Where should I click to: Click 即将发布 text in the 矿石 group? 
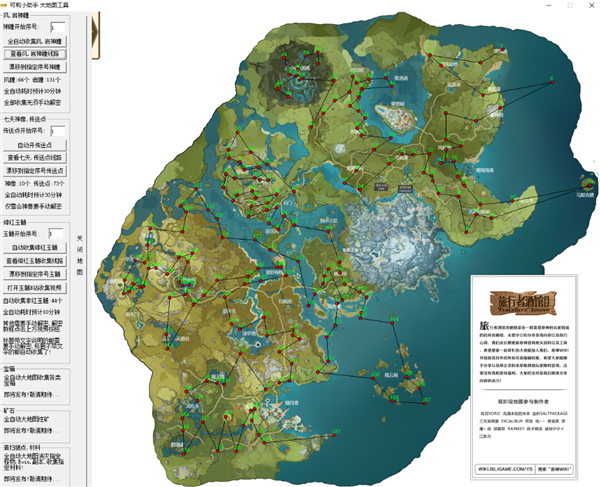pyautogui.click(x=32, y=430)
